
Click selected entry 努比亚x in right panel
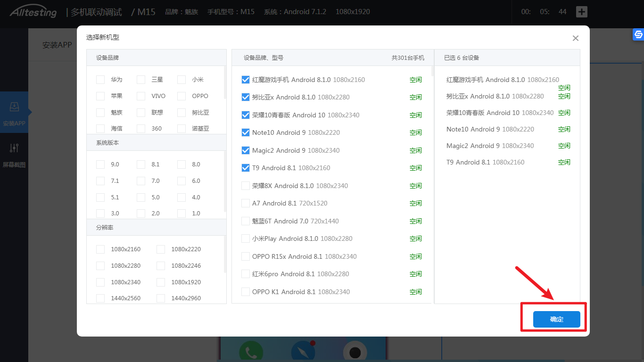(495, 96)
